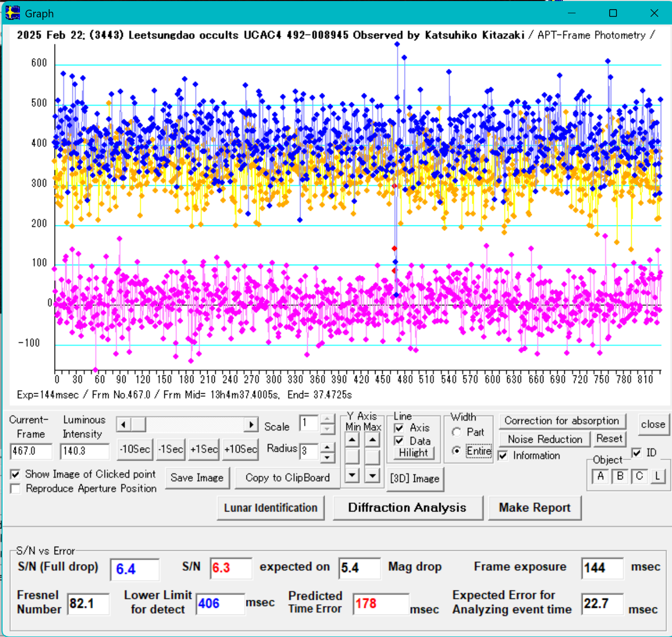The width and height of the screenshot is (672, 637).
Task: Click the scrollbar's left arrow button
Action: click(x=123, y=424)
